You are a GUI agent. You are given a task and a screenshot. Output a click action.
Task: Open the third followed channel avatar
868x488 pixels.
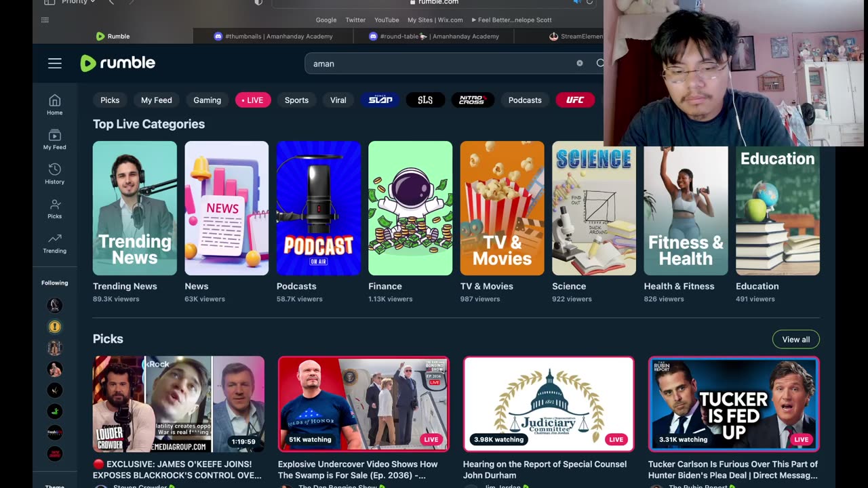pos(55,348)
